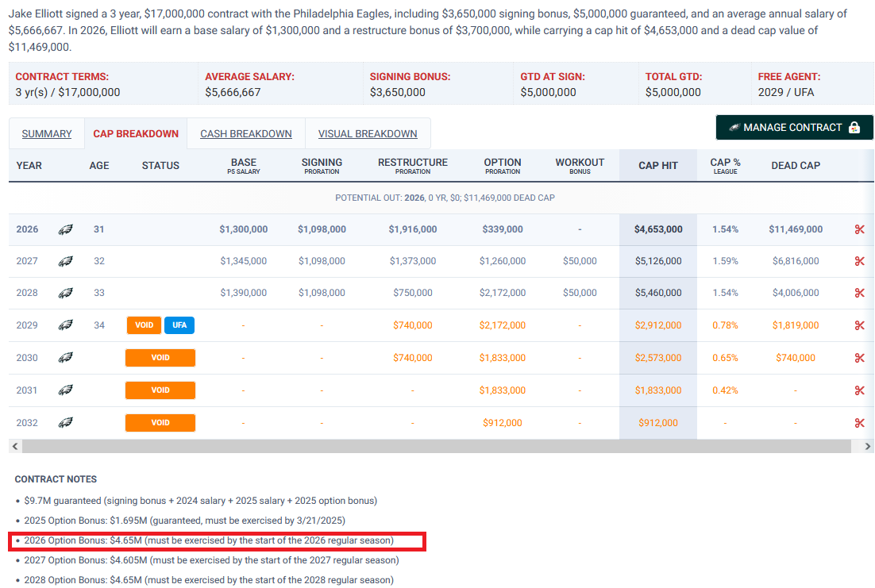
Task: Click the UFA badge in 2029 row
Action: tap(179, 325)
